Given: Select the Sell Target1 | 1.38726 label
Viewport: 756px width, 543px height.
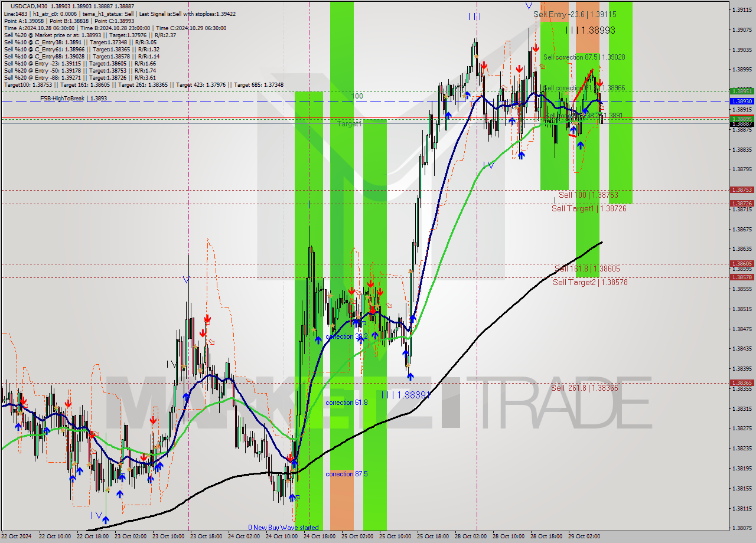Looking at the screenshot, I should click(x=589, y=208).
